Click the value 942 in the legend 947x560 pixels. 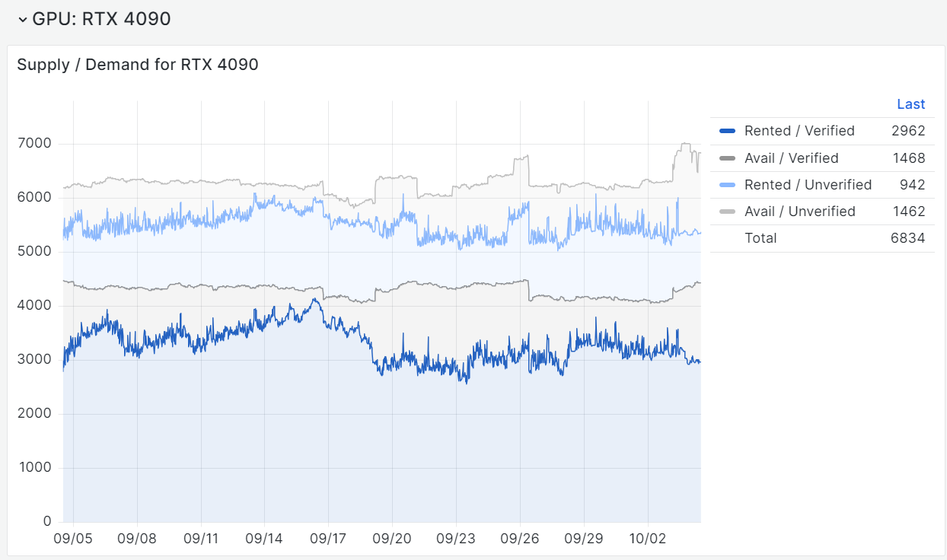tap(912, 185)
